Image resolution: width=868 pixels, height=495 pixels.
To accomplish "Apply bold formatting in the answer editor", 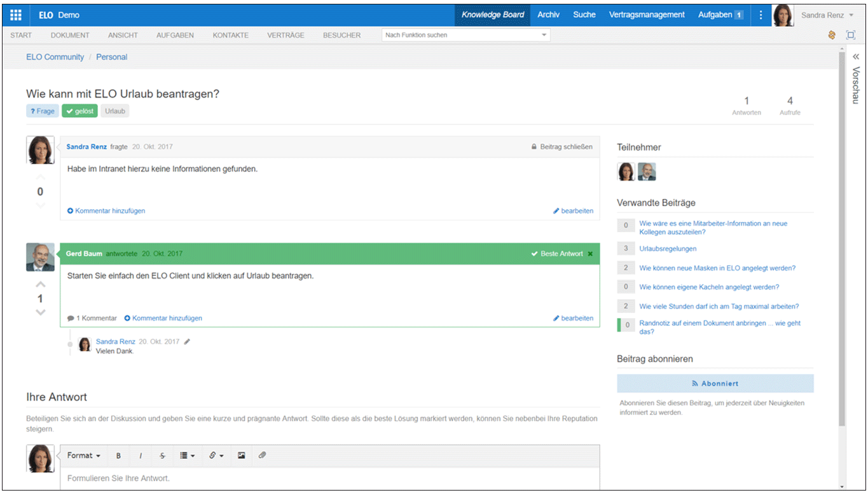I will coord(118,456).
